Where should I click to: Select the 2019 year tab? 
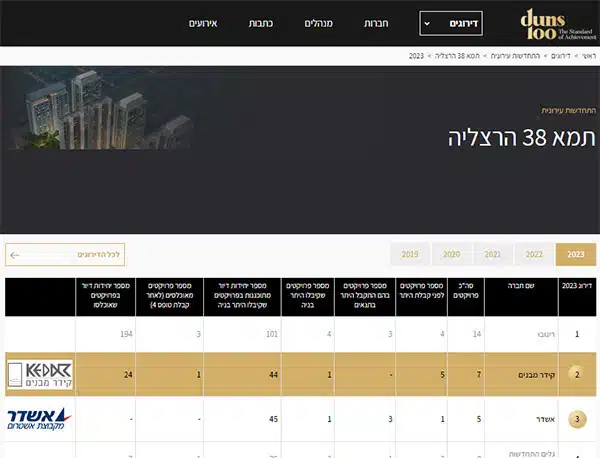pos(409,254)
